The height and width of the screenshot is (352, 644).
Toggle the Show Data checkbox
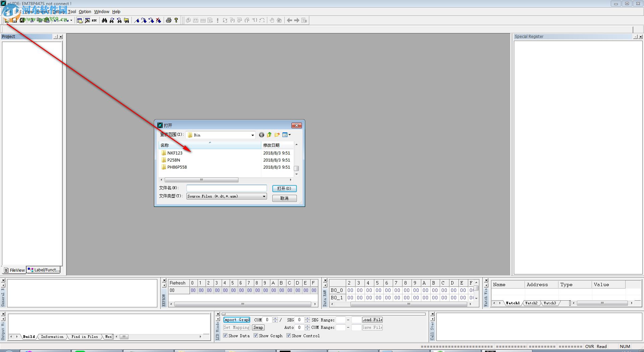(x=225, y=336)
